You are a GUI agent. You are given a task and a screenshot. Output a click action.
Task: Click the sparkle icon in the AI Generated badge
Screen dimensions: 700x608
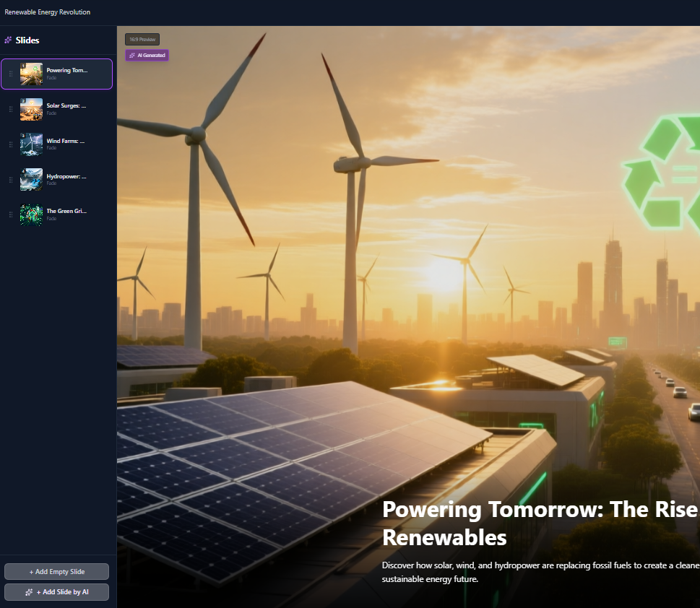click(x=131, y=56)
